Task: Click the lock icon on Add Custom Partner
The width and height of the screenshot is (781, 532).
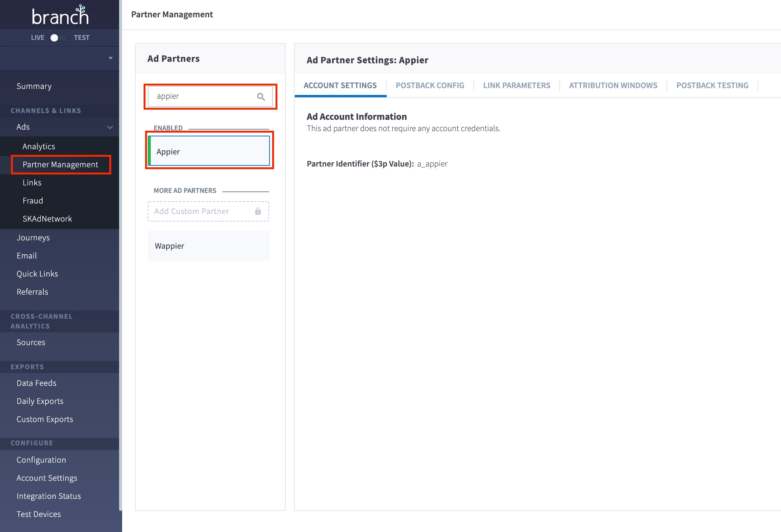Action: coord(258,211)
